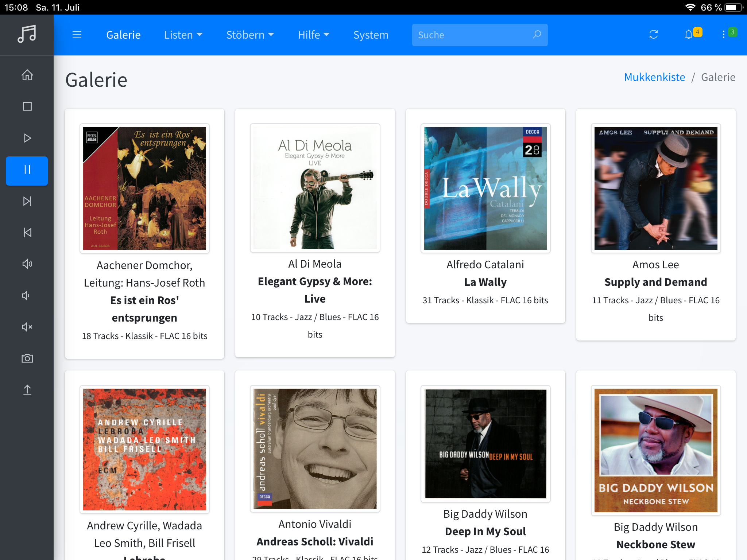
Task: Go back to the previous track
Action: pyautogui.click(x=27, y=233)
